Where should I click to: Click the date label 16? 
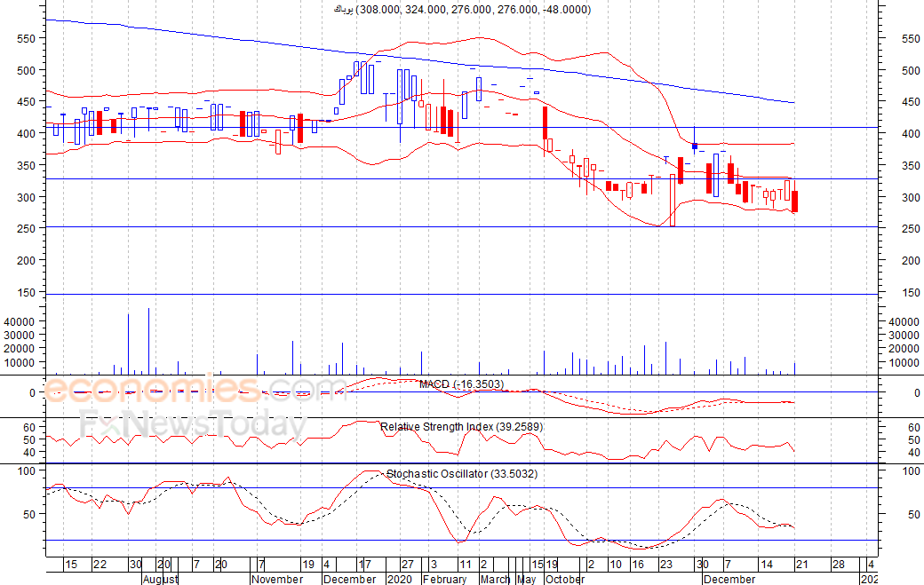point(638,565)
